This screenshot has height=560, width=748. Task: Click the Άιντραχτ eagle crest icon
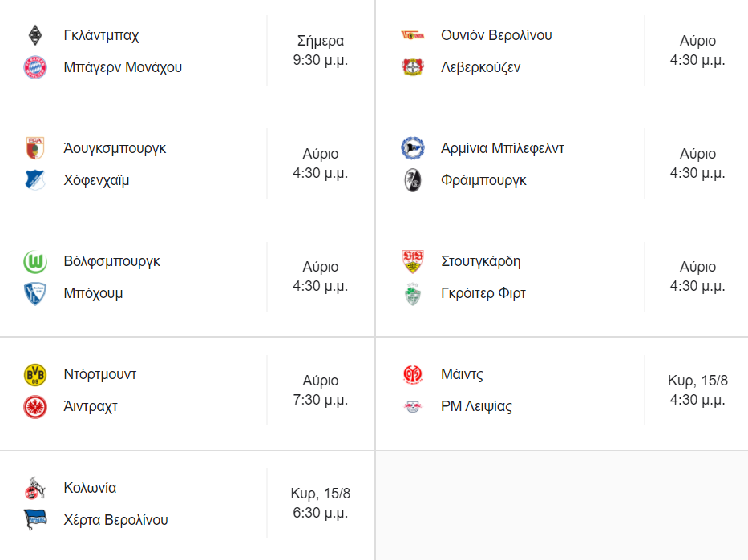pos(35,406)
